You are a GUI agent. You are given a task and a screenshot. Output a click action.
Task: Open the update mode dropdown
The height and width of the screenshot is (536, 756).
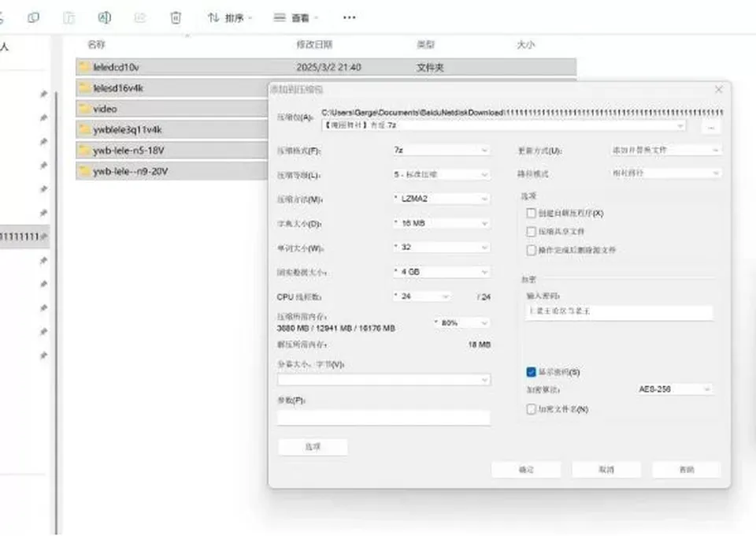pos(665,150)
